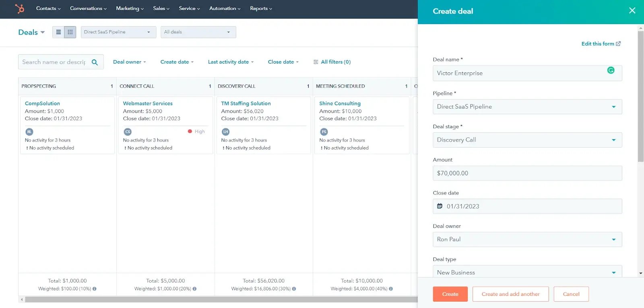Switch to board grid view icon
This screenshot has width=644, height=308.
tap(70, 32)
